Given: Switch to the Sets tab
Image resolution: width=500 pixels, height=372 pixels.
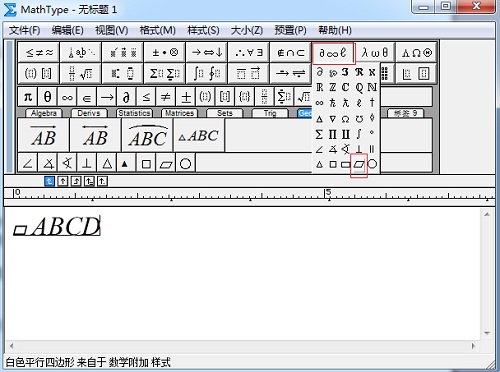Looking at the screenshot, I should tap(225, 113).
